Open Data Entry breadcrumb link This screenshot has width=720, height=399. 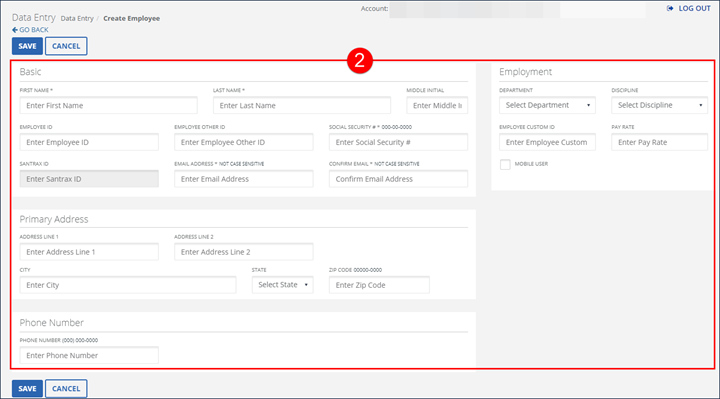[77, 18]
